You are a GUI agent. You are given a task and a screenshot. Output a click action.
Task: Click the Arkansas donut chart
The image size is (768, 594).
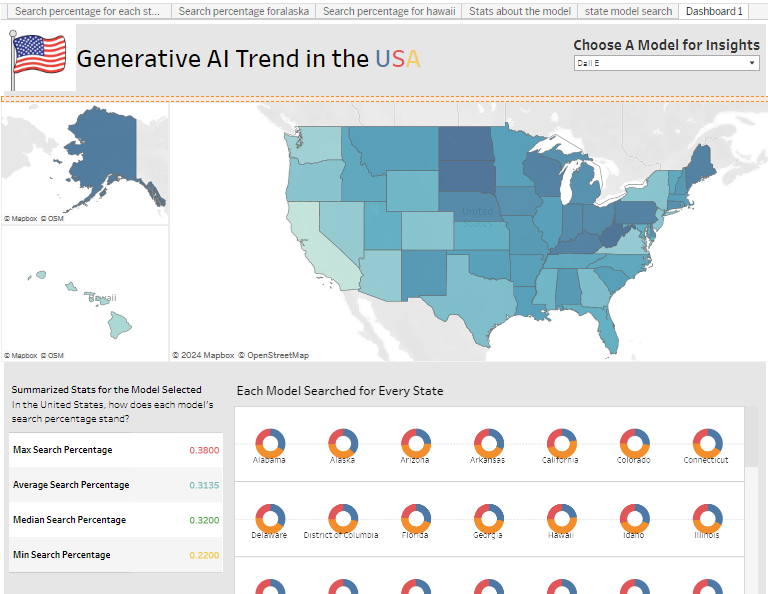(x=488, y=442)
